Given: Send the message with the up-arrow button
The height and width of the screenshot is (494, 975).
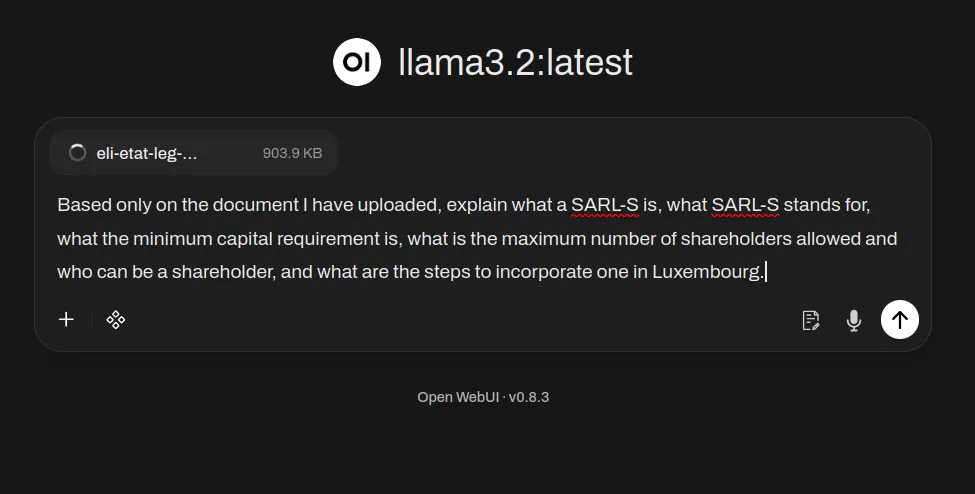Looking at the screenshot, I should click(899, 320).
